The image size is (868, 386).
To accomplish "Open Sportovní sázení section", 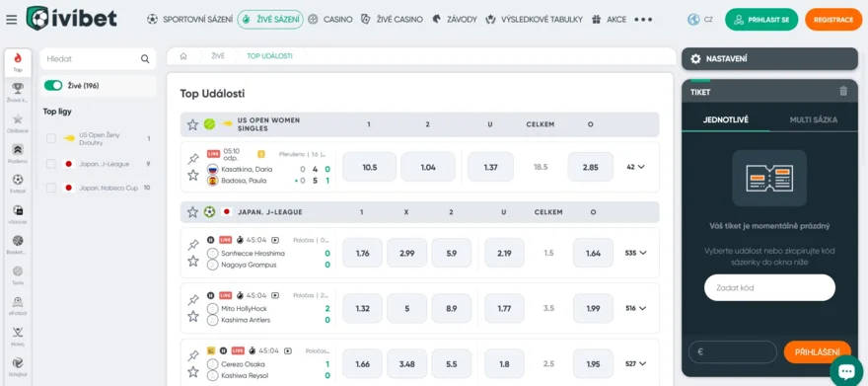I will point(189,20).
